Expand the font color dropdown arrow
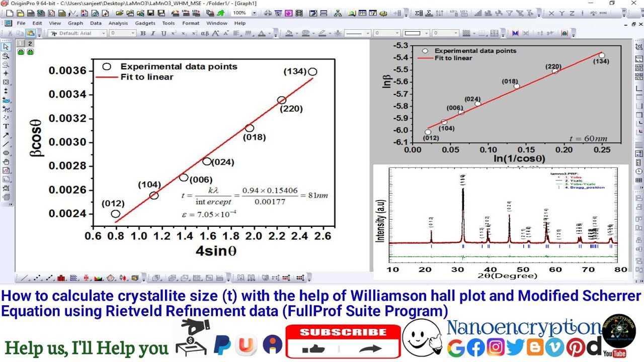This screenshot has height=362, width=644. coord(269,34)
